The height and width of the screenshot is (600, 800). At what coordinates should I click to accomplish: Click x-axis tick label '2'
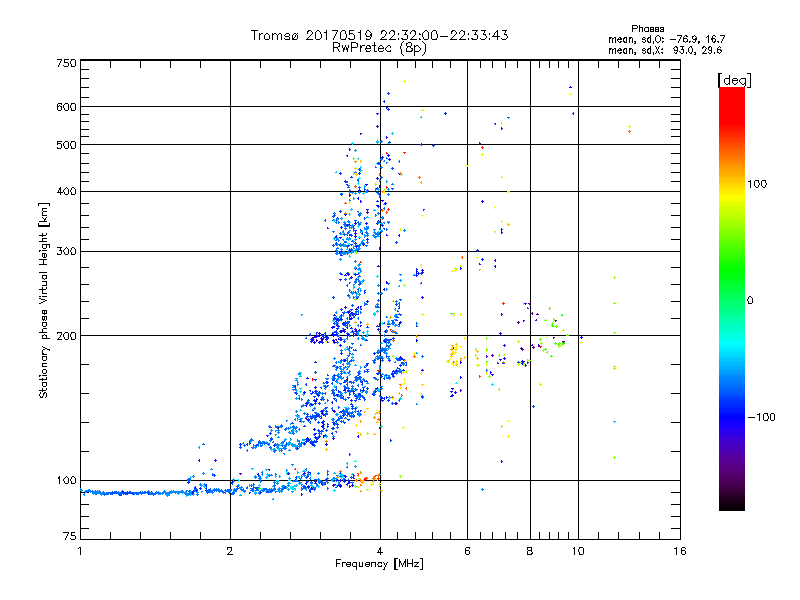pos(230,551)
